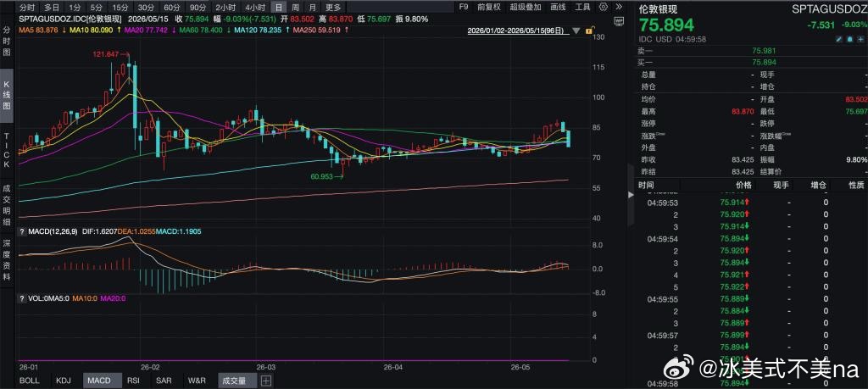Image resolution: width=868 pixels, height=389 pixels.
Task: Switch to the 1分 interval
Action: coord(75,7)
